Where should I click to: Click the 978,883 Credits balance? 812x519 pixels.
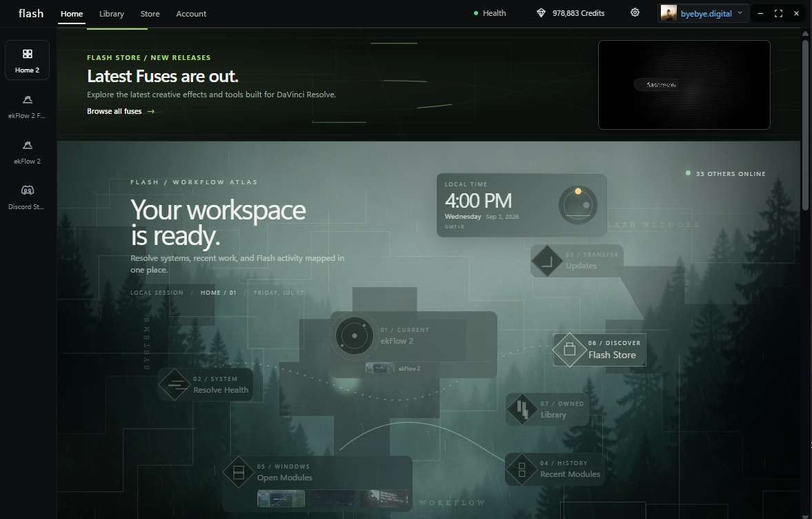coord(578,14)
